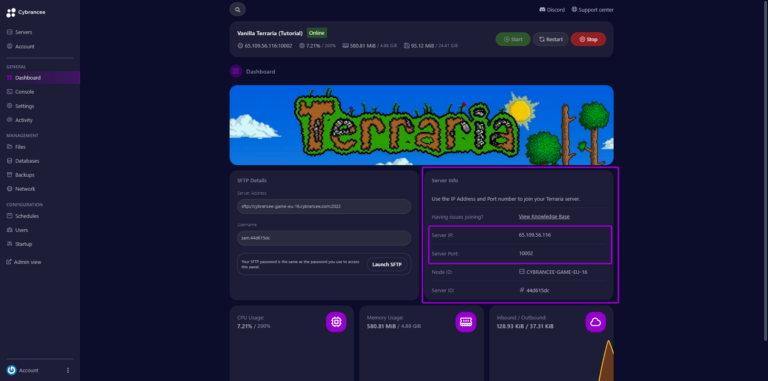768x381 pixels.
Task: Open the Users page
Action: [x=17, y=230]
